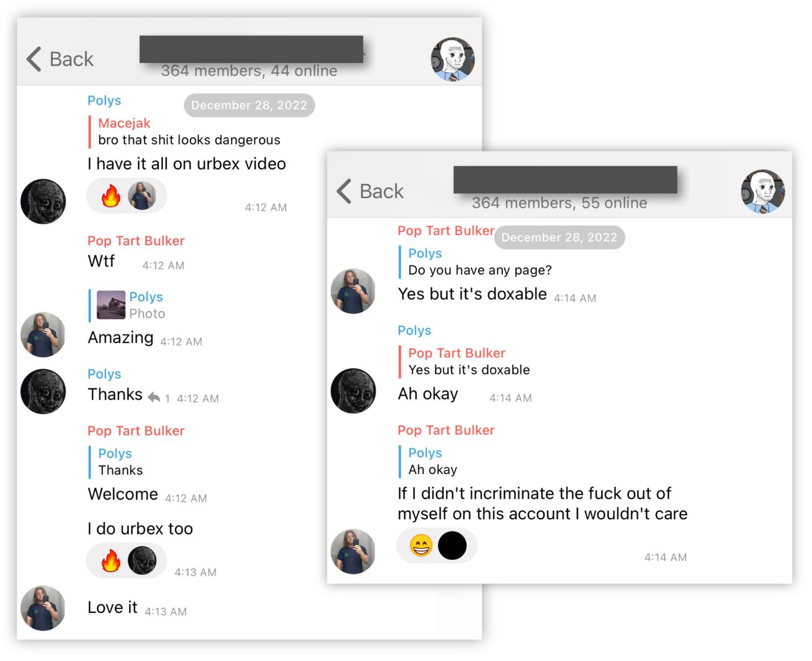Open Pop Tart Bulker avatar beside 'Amazing'
The height and width of the screenshot is (661, 812).
tap(43, 334)
